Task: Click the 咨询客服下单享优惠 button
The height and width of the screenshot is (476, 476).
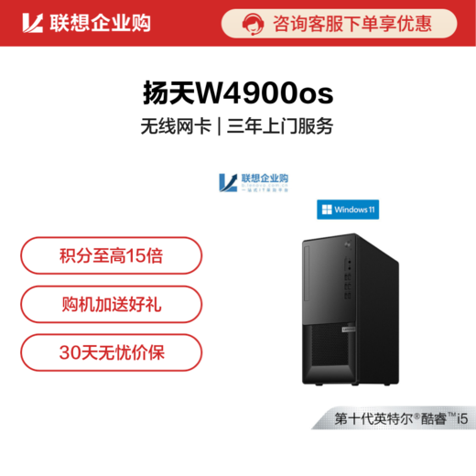Action: pos(339,24)
